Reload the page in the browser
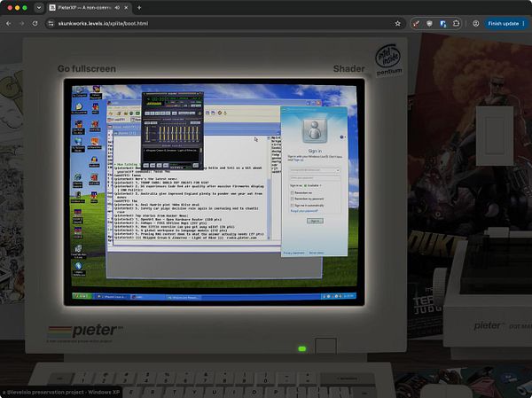This screenshot has height=398, width=532. tap(35, 23)
